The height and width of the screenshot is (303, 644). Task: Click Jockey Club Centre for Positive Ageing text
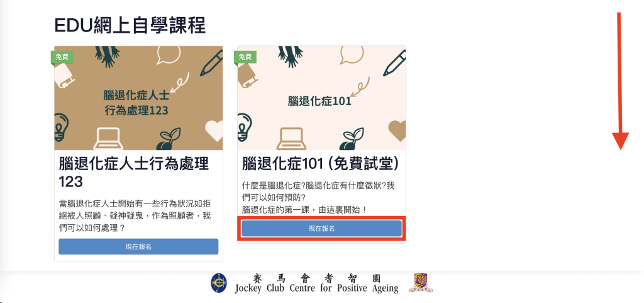pos(317,288)
